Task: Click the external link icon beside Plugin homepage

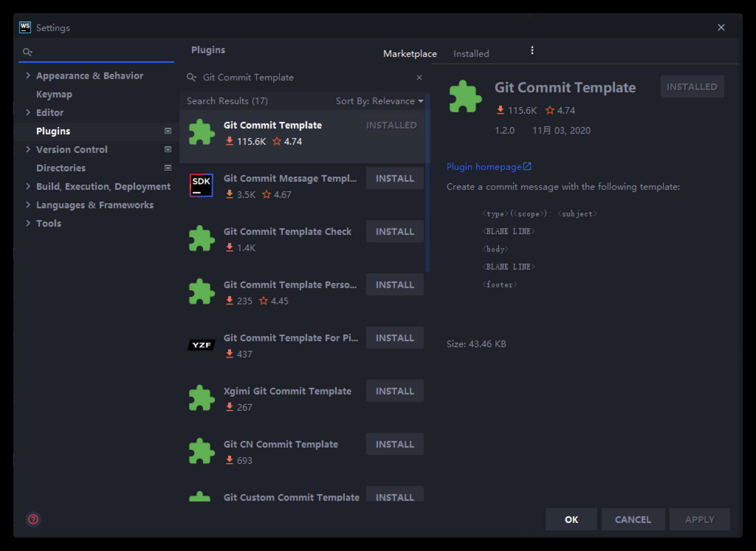Action: tap(527, 166)
